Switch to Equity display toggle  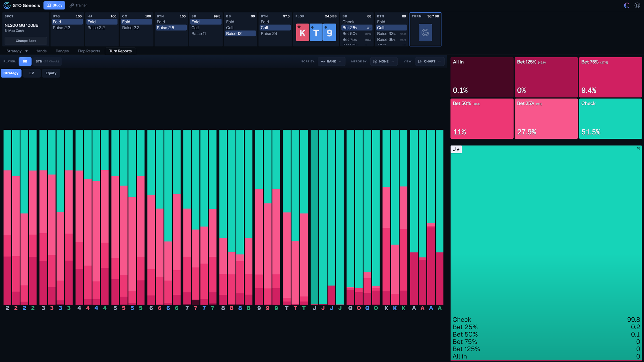[x=51, y=73]
